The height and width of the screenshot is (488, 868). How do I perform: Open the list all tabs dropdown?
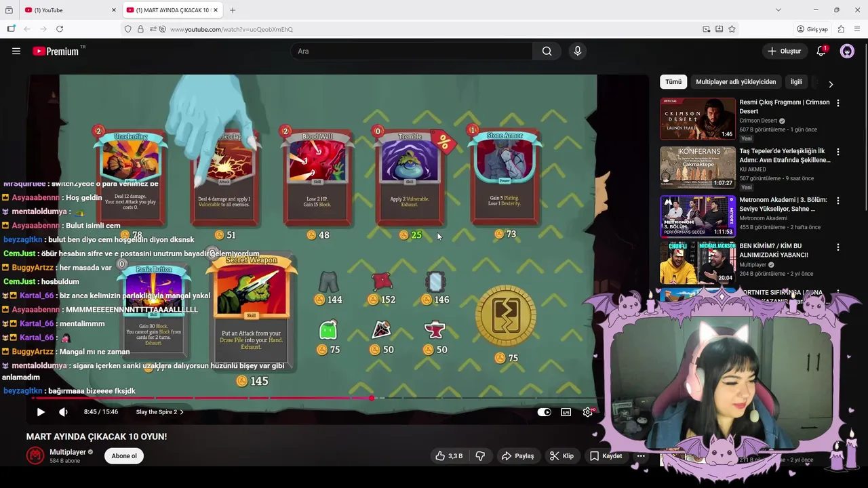778,10
